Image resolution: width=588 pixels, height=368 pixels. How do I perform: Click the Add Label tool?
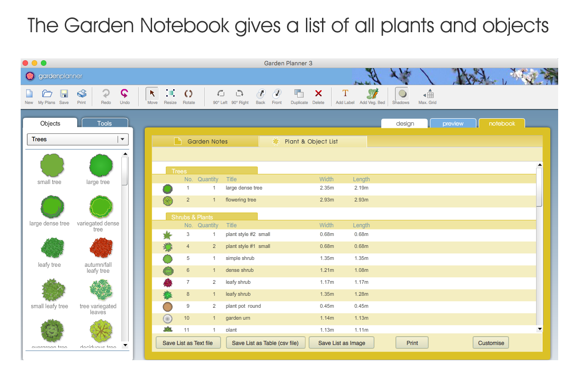pyautogui.click(x=345, y=93)
